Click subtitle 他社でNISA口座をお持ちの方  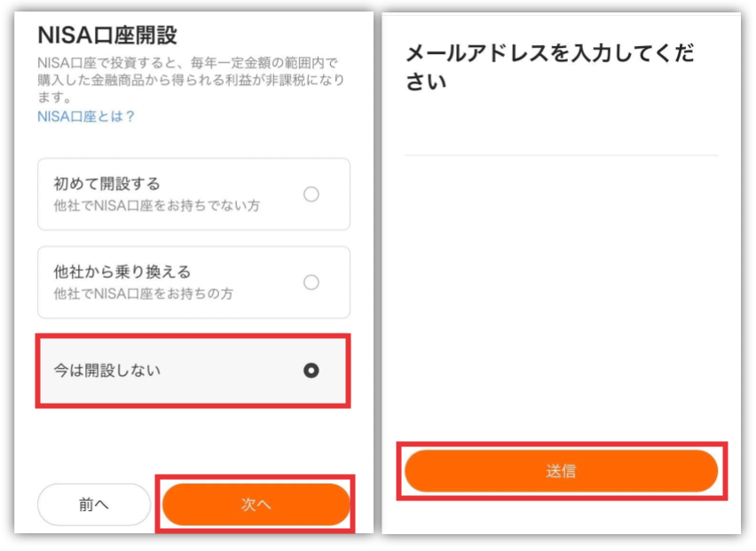coord(143,294)
